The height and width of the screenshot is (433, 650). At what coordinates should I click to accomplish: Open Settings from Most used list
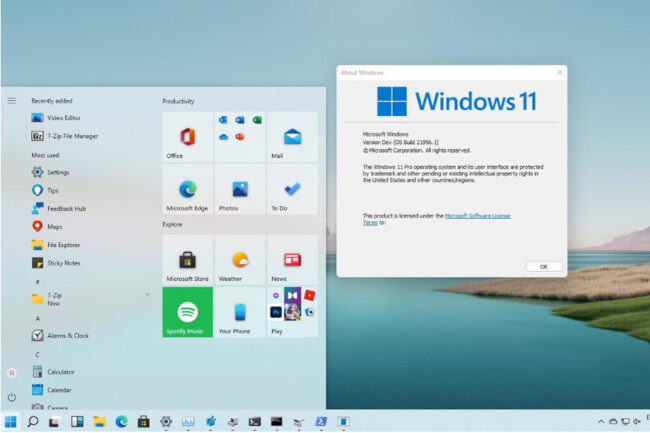point(57,172)
